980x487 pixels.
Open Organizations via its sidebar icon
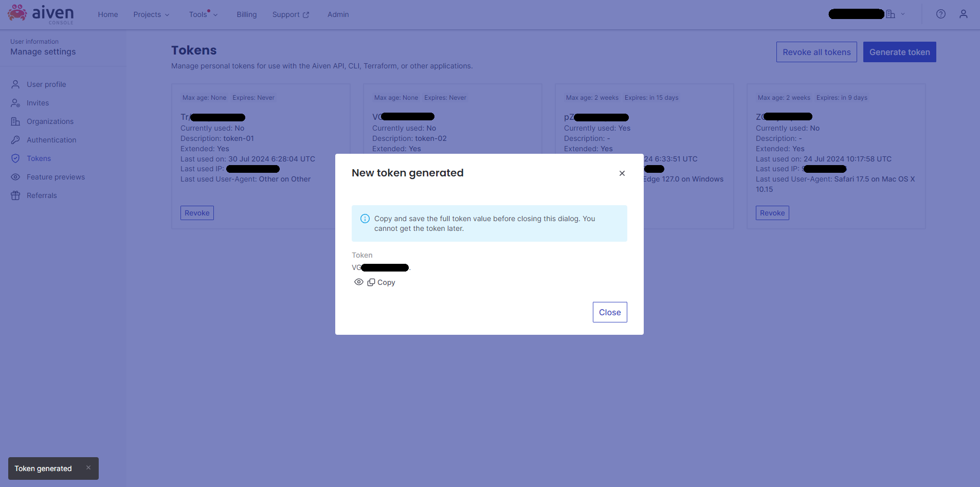(x=16, y=121)
